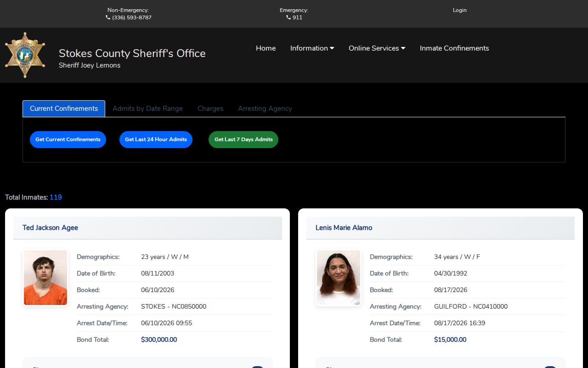Image resolution: width=588 pixels, height=368 pixels.
Task: Click the phone icon beside 911
Action: tap(288, 17)
